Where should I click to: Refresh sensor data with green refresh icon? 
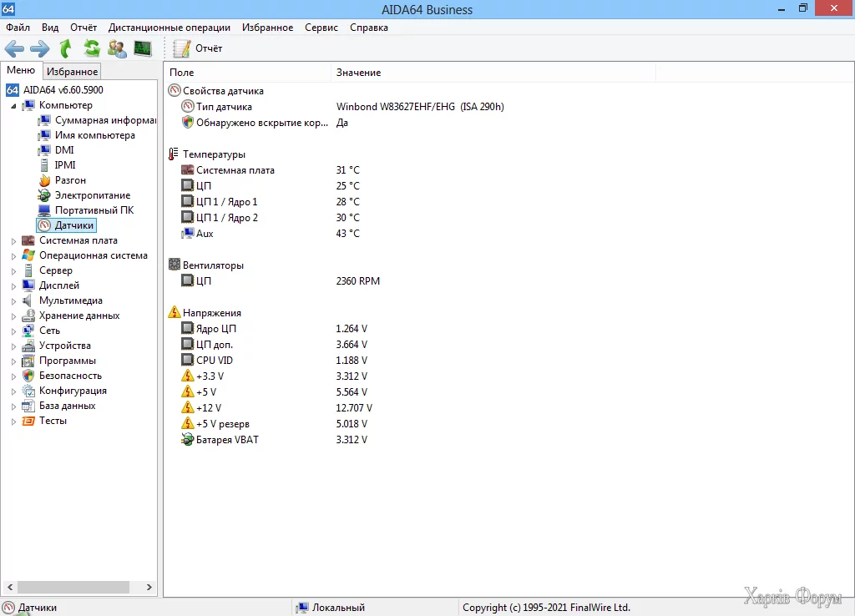pos(91,48)
